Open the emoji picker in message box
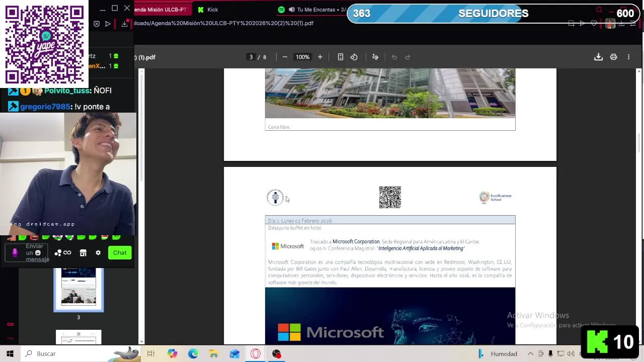Image resolution: width=644 pixels, height=362 pixels. click(38, 253)
